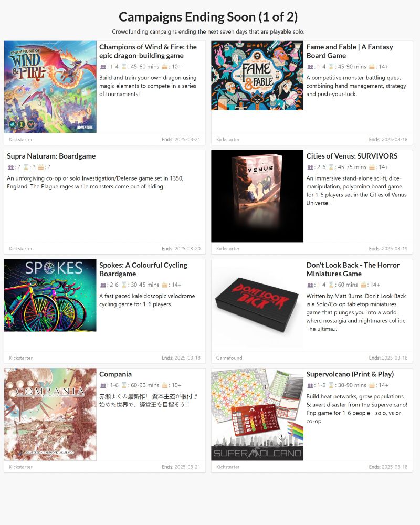The height and width of the screenshot is (525, 420).
Task: Click the hourglass icon on Fame and Fable card
Action: pyautogui.click(x=331, y=67)
